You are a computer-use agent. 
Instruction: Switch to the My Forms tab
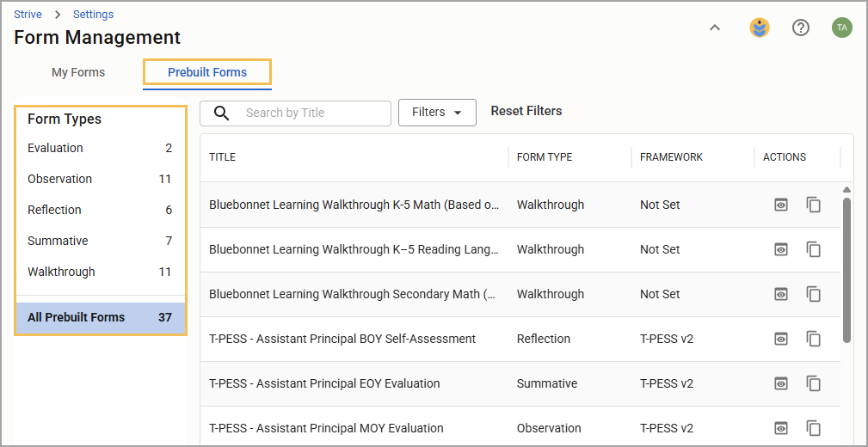point(78,72)
